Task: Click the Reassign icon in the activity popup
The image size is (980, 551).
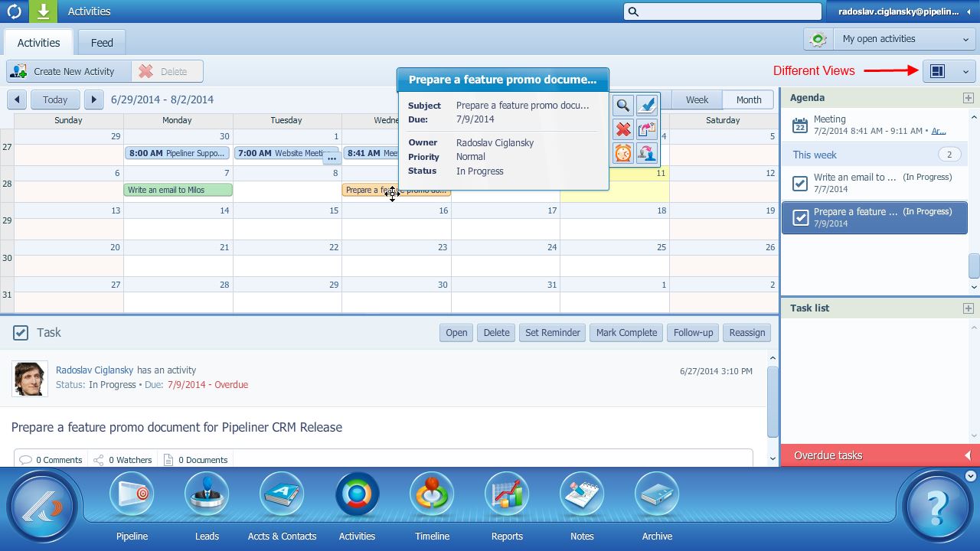Action: (x=645, y=153)
